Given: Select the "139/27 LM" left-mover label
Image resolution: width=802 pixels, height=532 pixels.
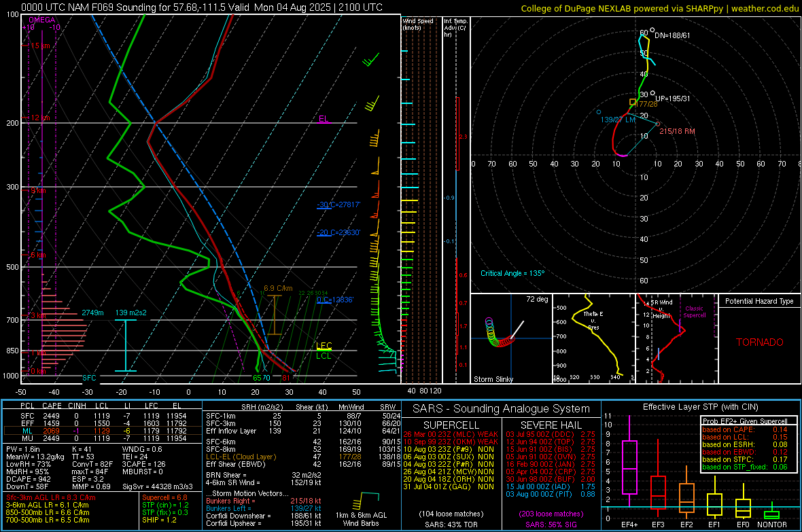Looking at the screenshot, I should (618, 120).
